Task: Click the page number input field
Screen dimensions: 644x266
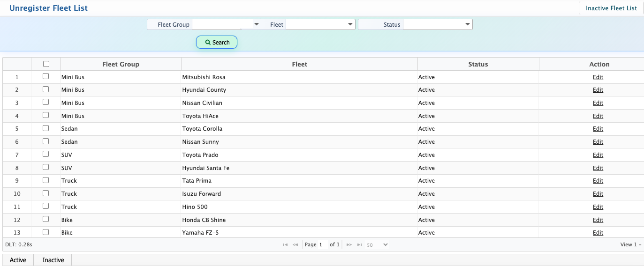Action: [x=323, y=244]
